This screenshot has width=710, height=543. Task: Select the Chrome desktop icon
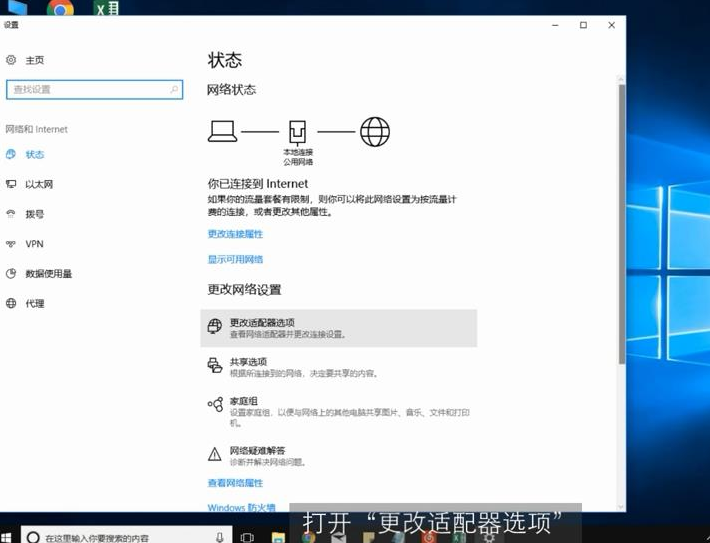point(60,8)
